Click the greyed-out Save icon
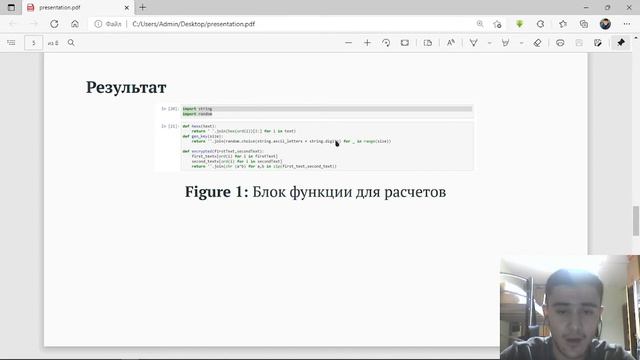 579,42
